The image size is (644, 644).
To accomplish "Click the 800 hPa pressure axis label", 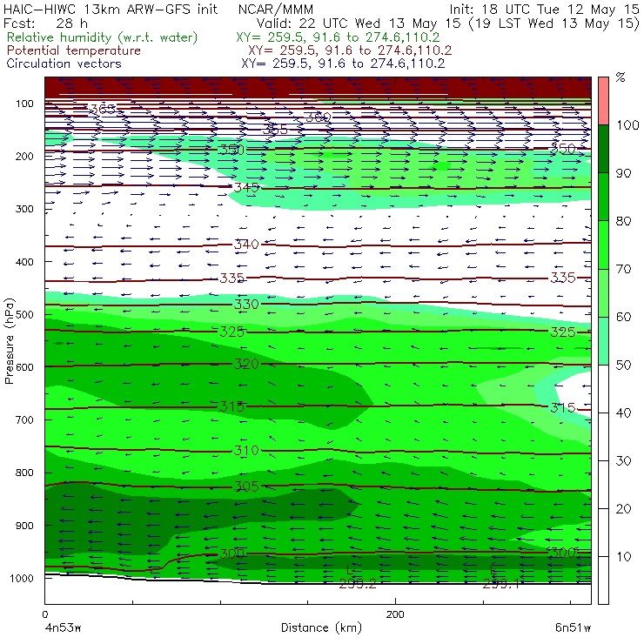I will point(24,473).
